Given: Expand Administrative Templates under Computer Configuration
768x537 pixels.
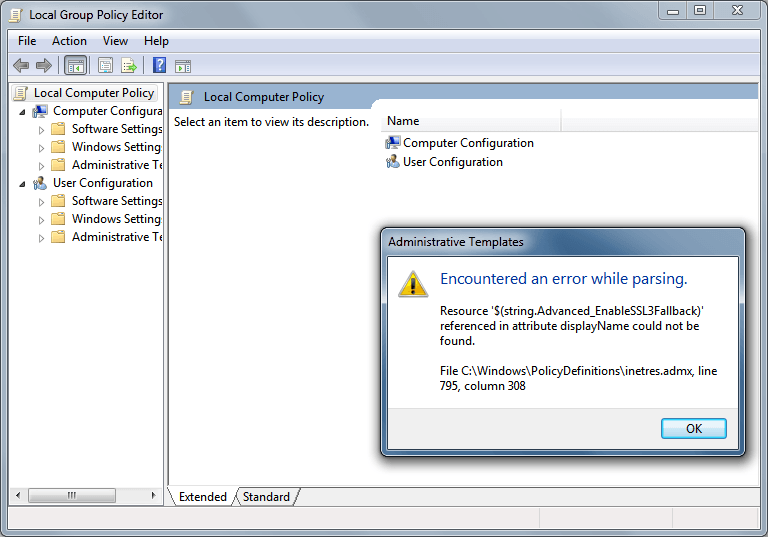Looking at the screenshot, I should click(41, 166).
